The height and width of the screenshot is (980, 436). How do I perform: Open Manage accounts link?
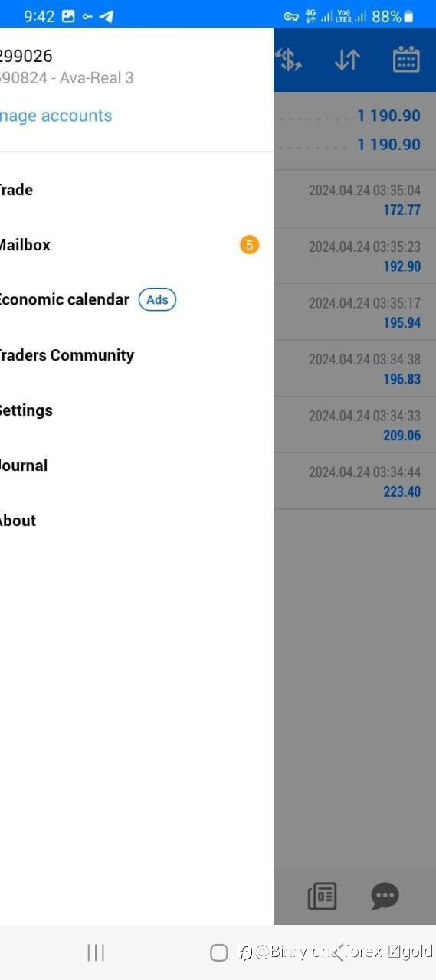[x=56, y=116]
